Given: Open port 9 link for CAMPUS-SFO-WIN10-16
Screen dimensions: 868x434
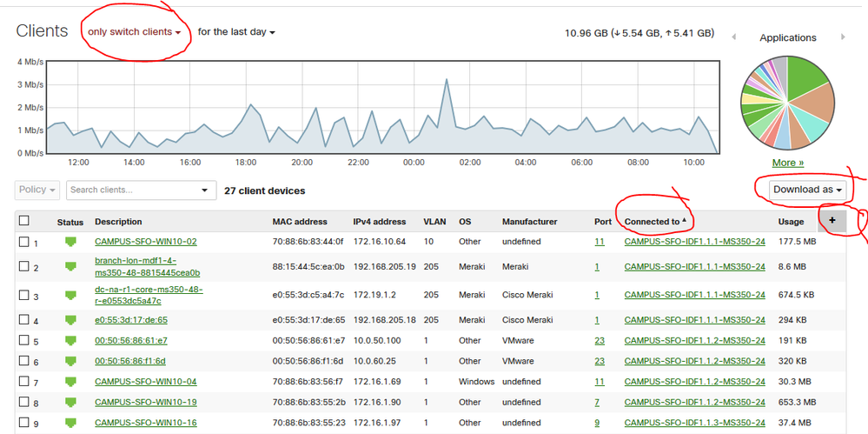Looking at the screenshot, I should click(x=597, y=423).
